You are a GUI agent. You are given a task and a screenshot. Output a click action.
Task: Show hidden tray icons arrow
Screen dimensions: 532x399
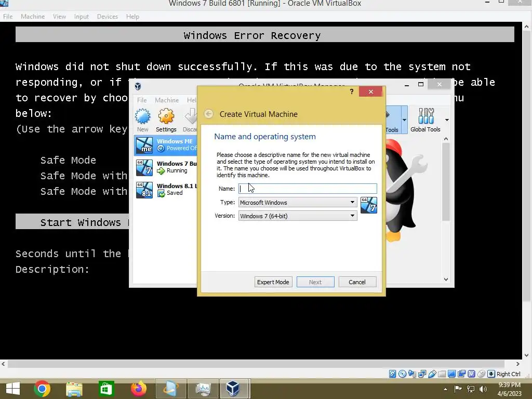click(445, 389)
